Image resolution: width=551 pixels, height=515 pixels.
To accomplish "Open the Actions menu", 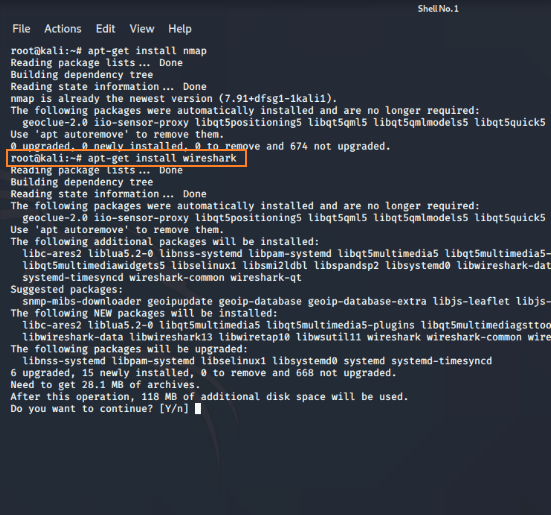I will click(x=63, y=29).
